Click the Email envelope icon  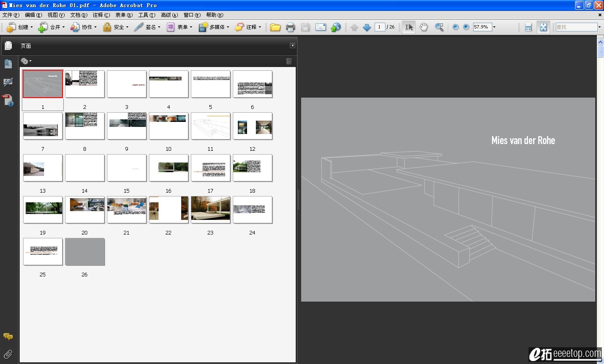[321, 27]
